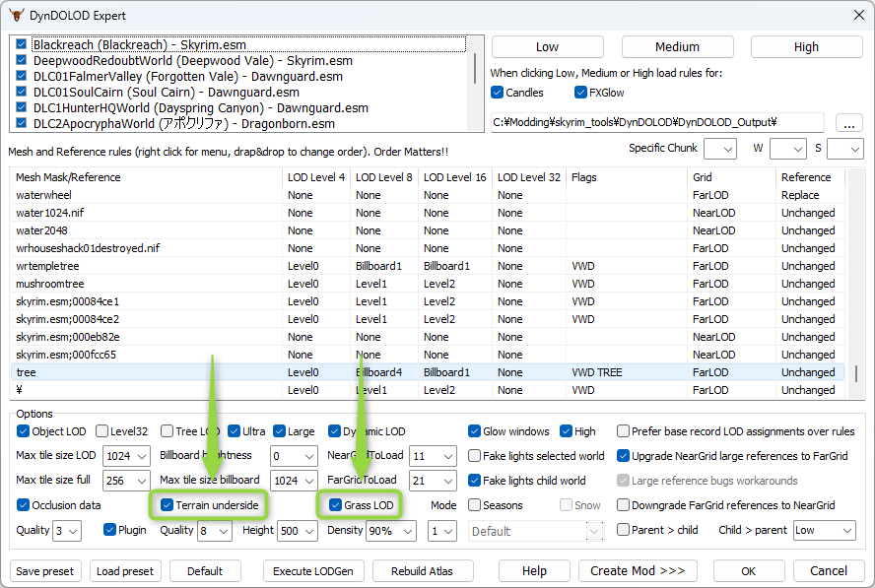
Task: Click the DynDOLOD bull icon in title bar
Action: coord(16,15)
